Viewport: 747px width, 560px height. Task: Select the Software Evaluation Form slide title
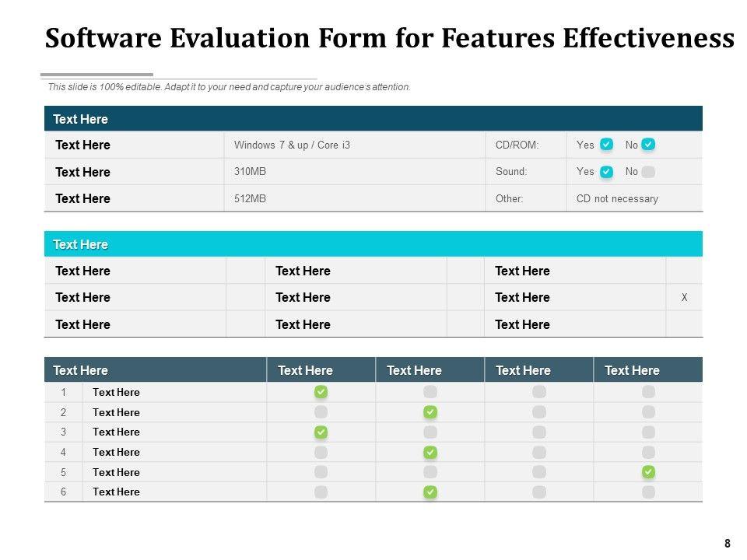pos(389,38)
